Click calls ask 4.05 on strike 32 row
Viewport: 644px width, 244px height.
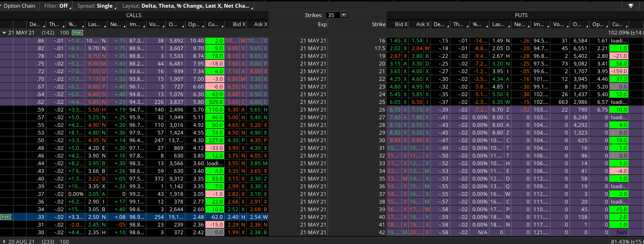[x=255, y=156]
